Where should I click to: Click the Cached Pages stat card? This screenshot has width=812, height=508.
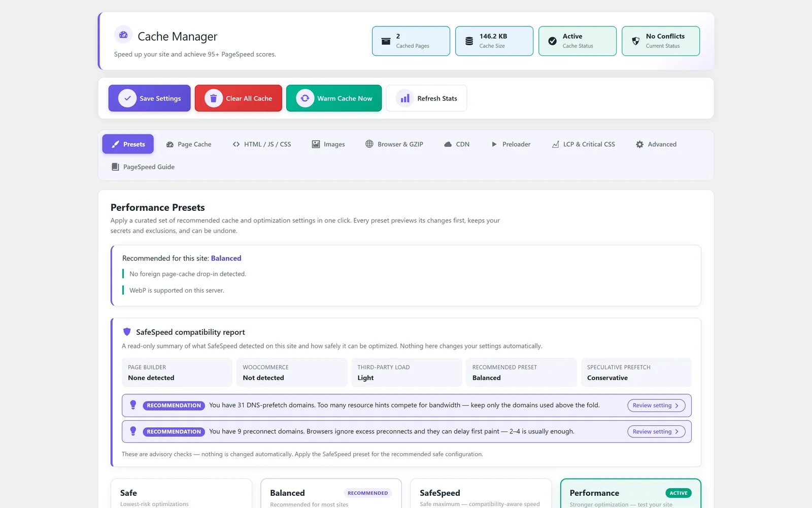411,41
